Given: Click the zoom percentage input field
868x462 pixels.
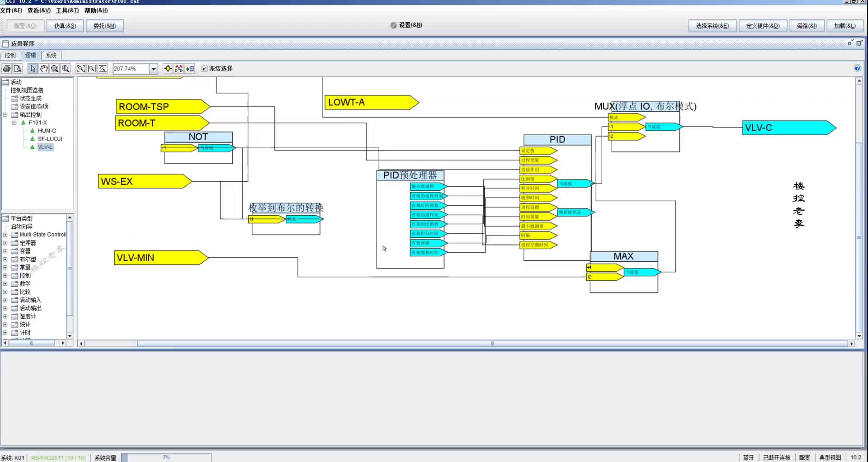Looking at the screenshot, I should [x=131, y=69].
